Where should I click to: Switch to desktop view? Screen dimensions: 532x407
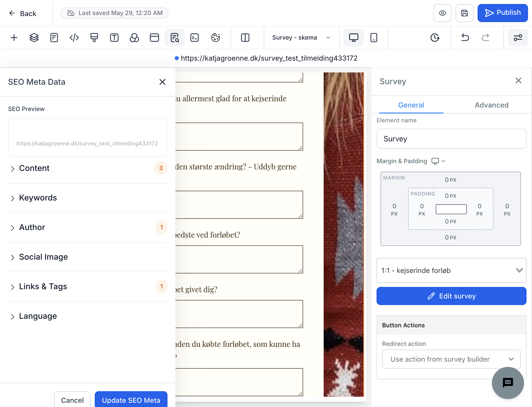pyautogui.click(x=354, y=38)
